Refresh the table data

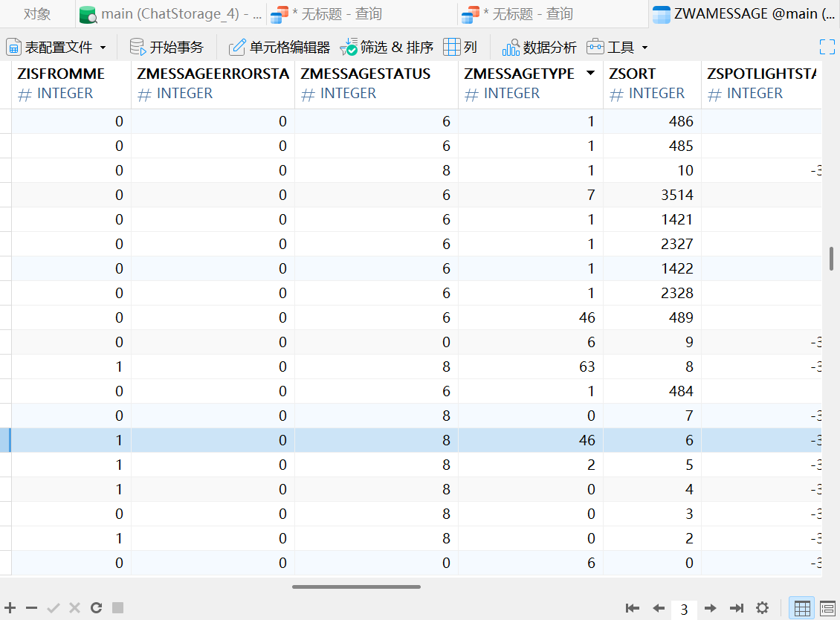click(97, 607)
